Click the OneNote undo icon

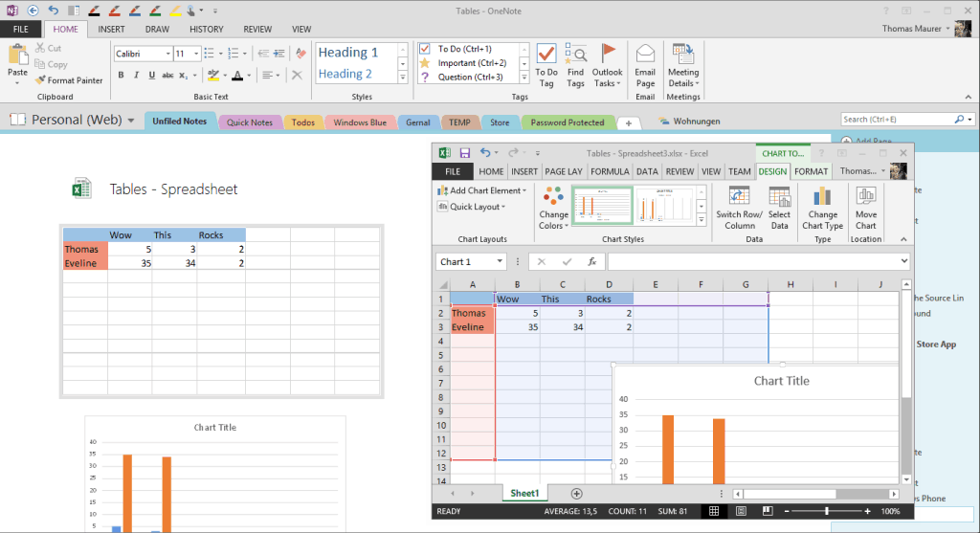54,11
